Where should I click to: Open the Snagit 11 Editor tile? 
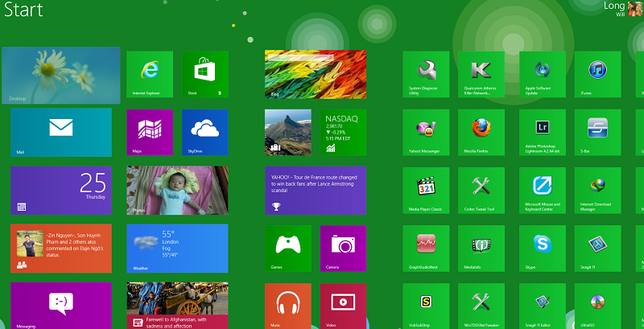click(542, 306)
